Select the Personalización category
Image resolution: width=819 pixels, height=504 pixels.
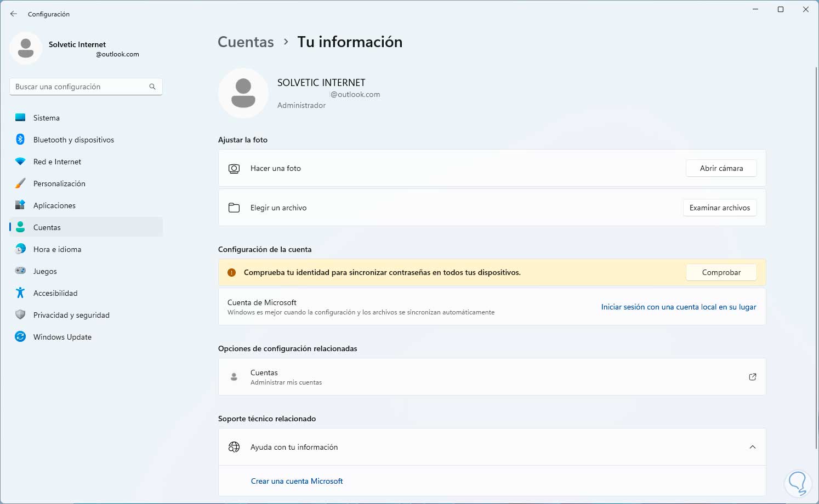coord(86,184)
